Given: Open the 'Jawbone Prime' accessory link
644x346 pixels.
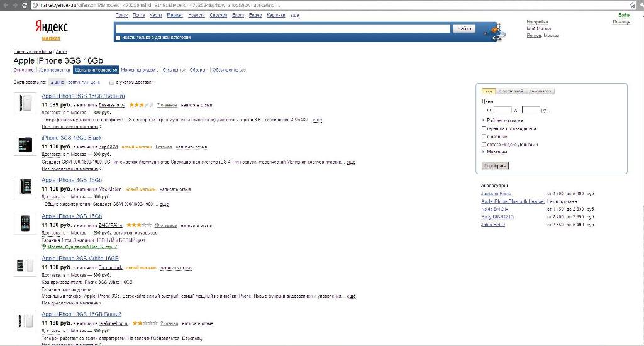Looking at the screenshot, I should [496, 194].
